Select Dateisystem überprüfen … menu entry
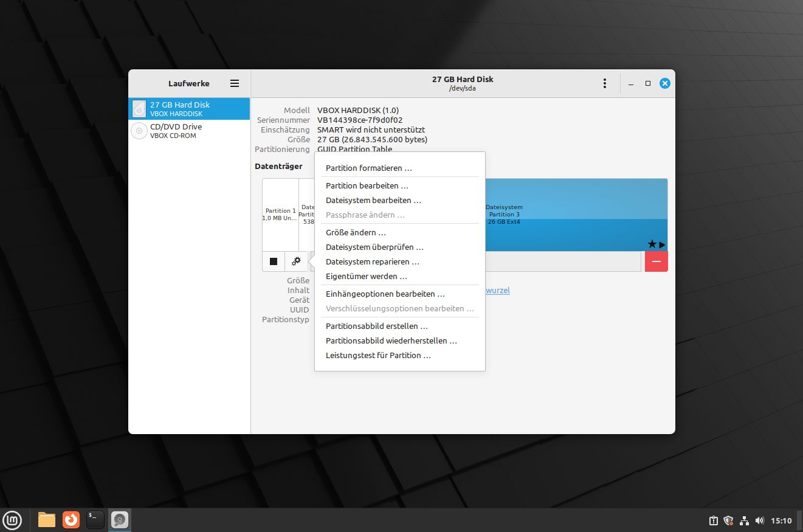Image resolution: width=803 pixels, height=532 pixels. click(400, 247)
